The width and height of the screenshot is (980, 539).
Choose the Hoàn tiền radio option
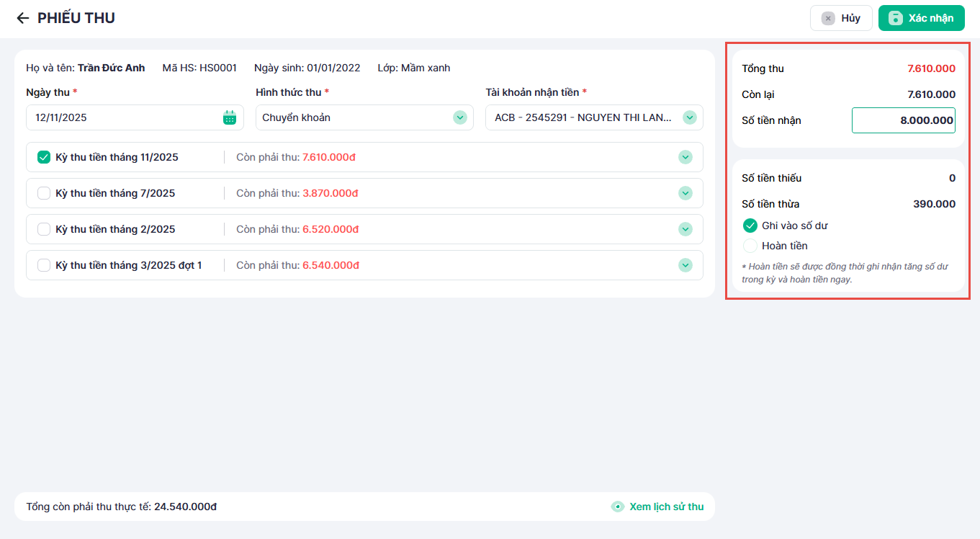tap(750, 246)
